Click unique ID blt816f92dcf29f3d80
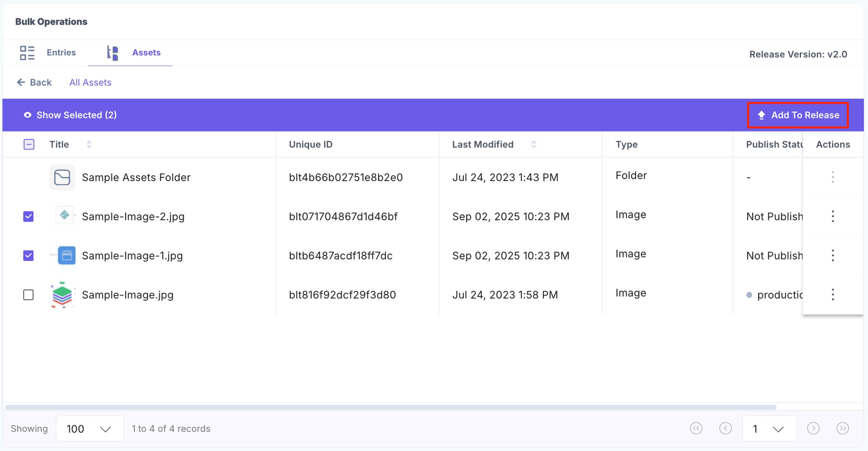Image resolution: width=868 pixels, height=451 pixels. click(342, 295)
